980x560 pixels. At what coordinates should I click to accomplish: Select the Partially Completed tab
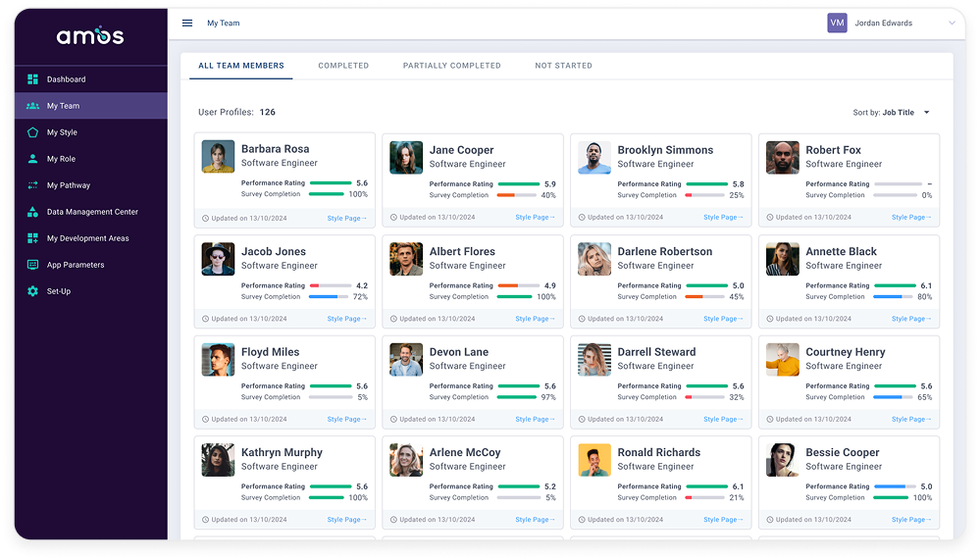click(x=451, y=66)
